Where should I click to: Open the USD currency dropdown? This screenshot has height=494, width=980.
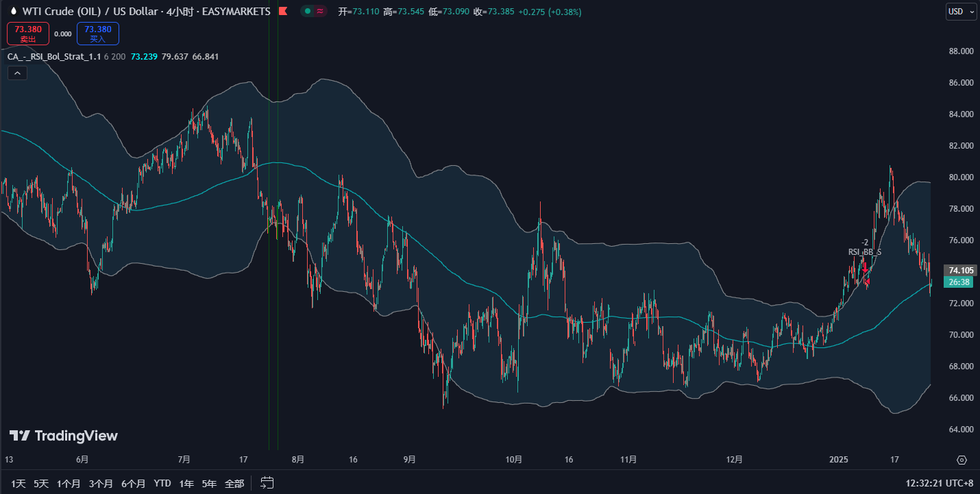coord(961,12)
